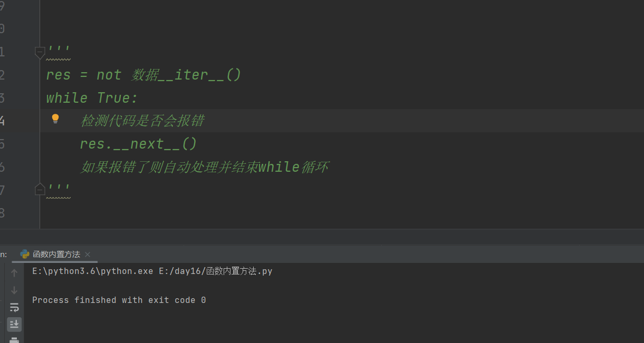Click the Up the Stack Trace arrow
The height and width of the screenshot is (343, 644).
point(14,272)
